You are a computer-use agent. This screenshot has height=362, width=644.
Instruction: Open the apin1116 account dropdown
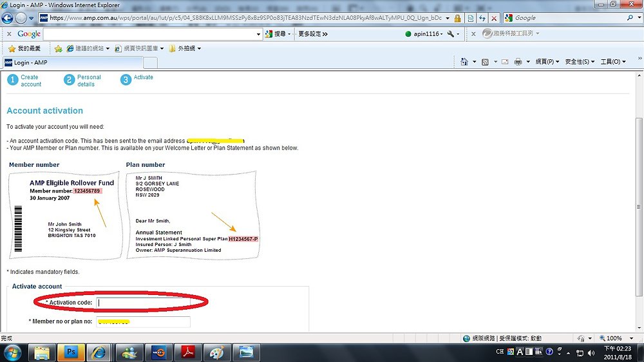click(x=424, y=33)
